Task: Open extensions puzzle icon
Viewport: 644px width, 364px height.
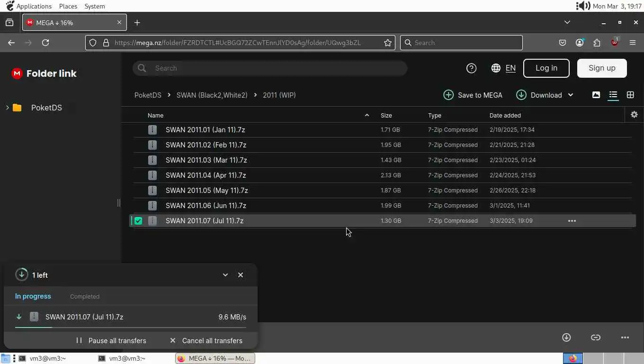Action: point(597,43)
